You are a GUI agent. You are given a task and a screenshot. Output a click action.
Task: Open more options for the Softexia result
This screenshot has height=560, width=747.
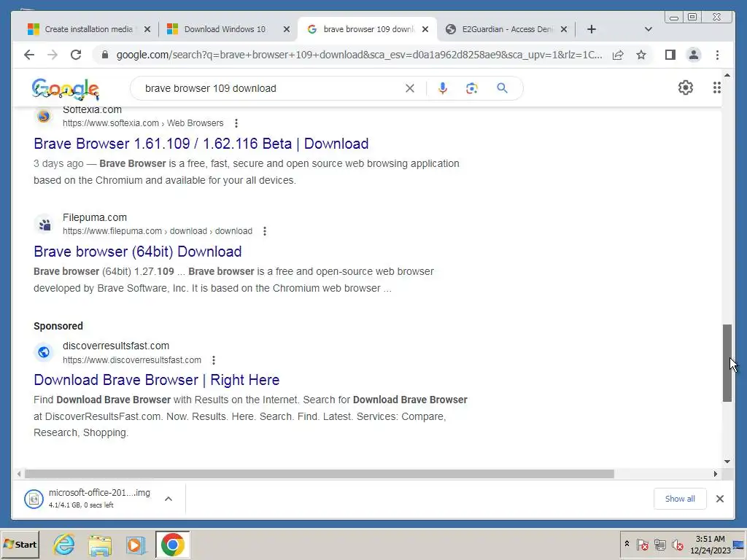pyautogui.click(x=236, y=123)
